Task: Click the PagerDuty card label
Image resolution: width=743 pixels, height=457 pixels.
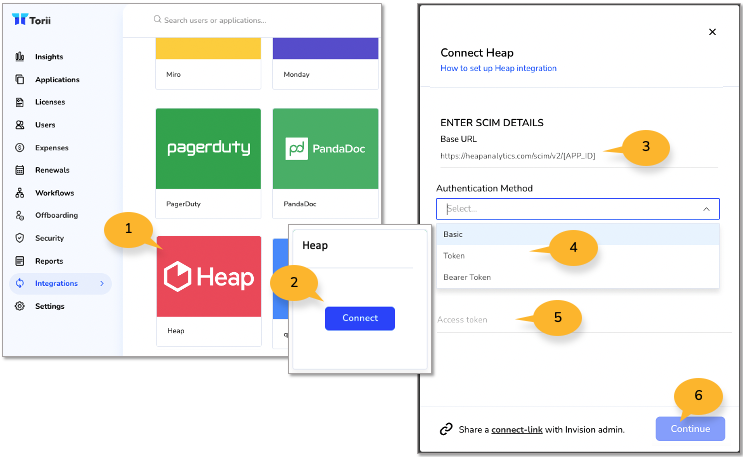Action: (x=183, y=204)
